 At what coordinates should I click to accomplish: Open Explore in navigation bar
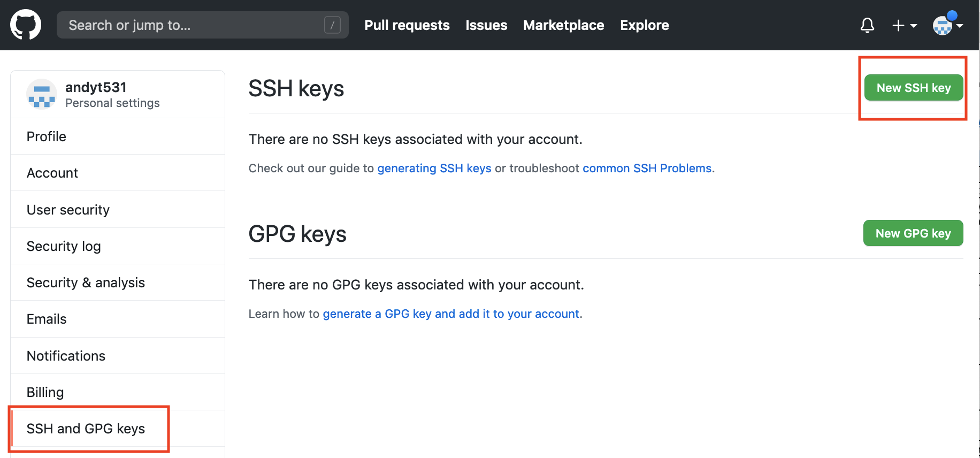(x=644, y=25)
